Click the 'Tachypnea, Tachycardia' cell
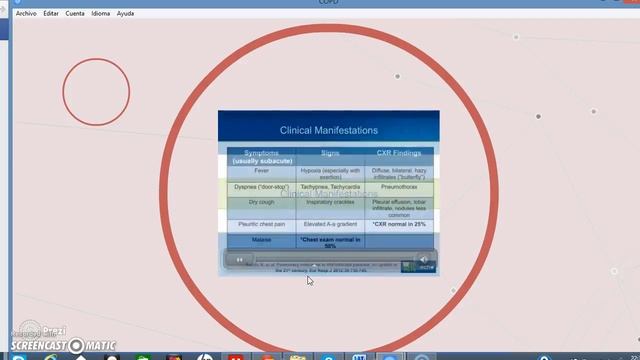The image size is (640, 360). pyautogui.click(x=330, y=189)
